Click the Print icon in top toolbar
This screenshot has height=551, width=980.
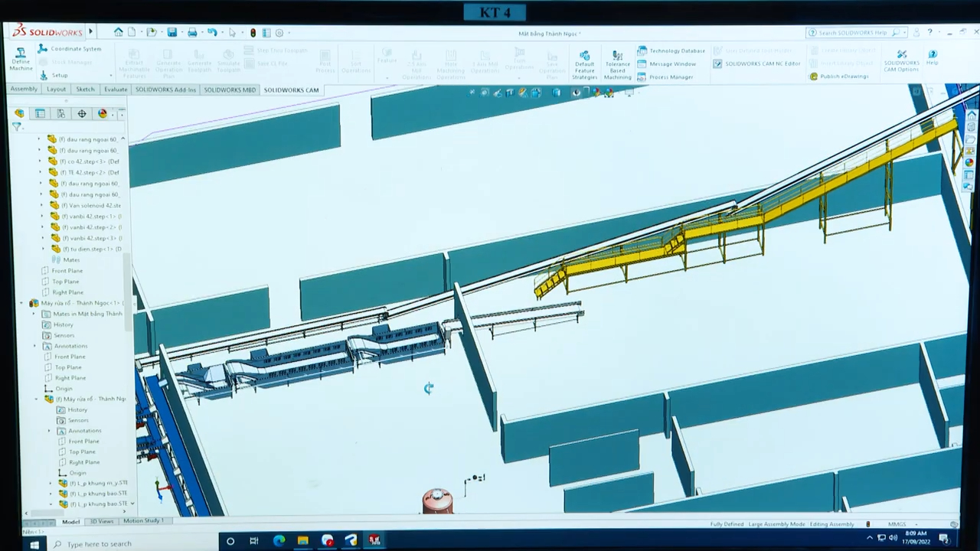click(192, 33)
